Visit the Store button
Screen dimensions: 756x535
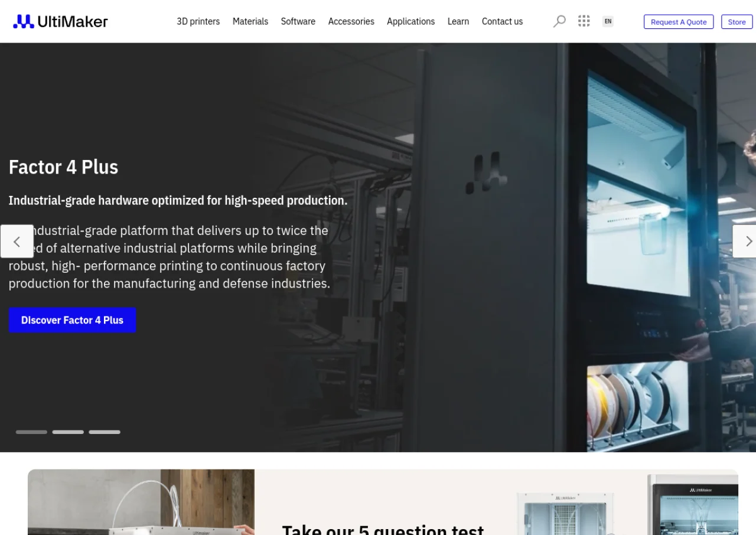(x=737, y=22)
